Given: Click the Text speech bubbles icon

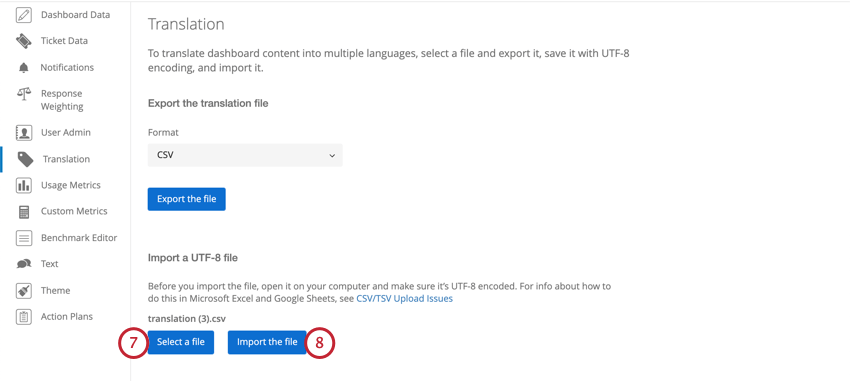Looking at the screenshot, I should pos(24,264).
